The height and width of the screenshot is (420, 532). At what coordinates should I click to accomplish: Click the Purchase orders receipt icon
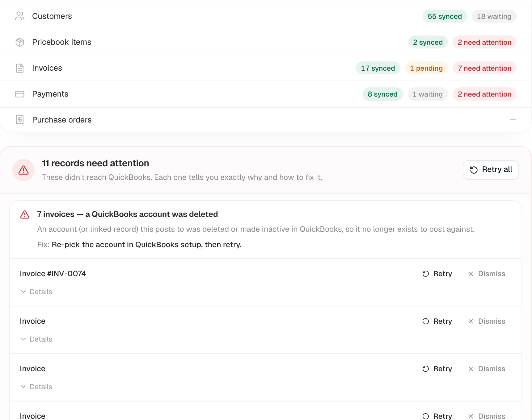20,119
